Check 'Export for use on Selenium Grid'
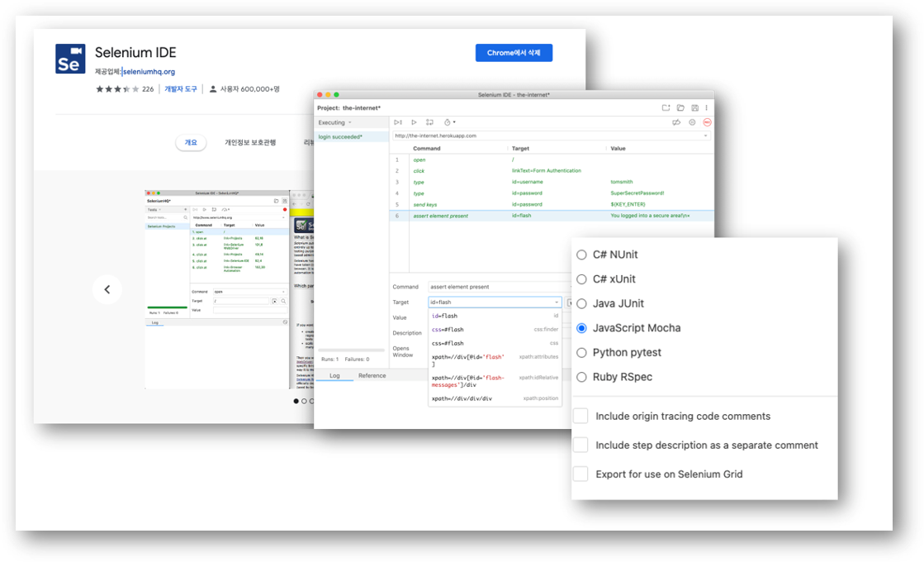 pyautogui.click(x=581, y=474)
